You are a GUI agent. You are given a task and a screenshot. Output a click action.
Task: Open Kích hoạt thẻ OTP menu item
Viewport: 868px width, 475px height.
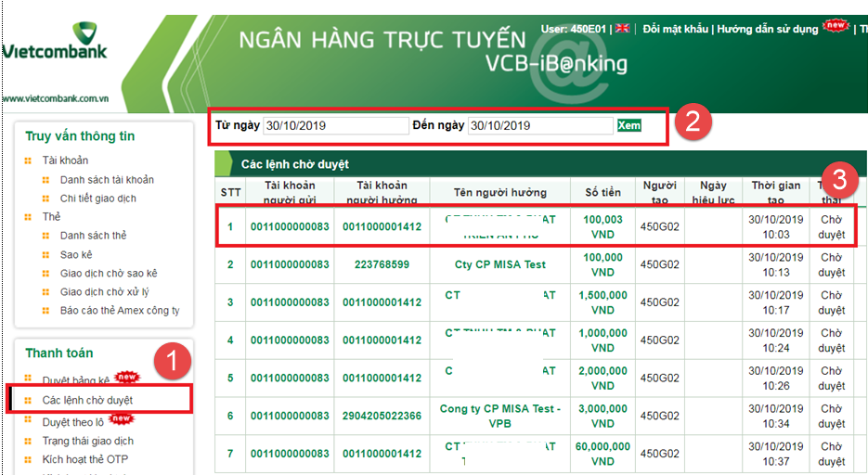tap(84, 459)
